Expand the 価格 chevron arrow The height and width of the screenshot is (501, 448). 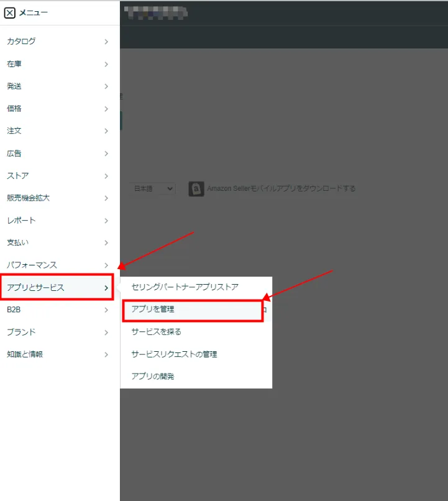pos(106,109)
